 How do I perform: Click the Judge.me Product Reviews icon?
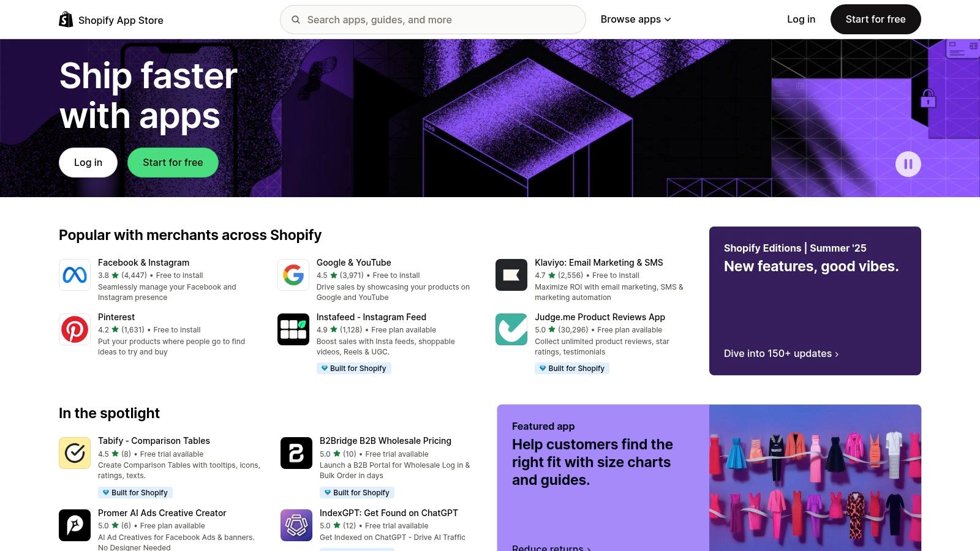[511, 329]
